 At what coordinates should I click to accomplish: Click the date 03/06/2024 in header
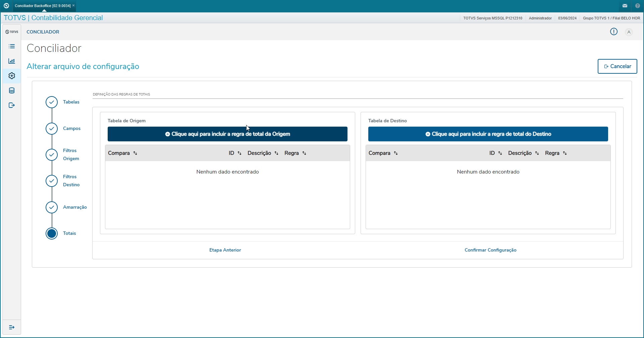[x=567, y=18]
